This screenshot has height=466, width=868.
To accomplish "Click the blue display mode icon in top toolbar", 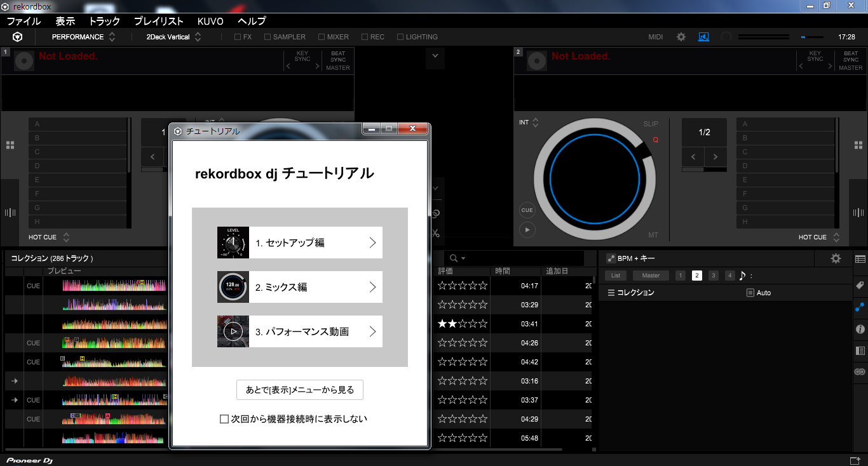I will pos(703,37).
